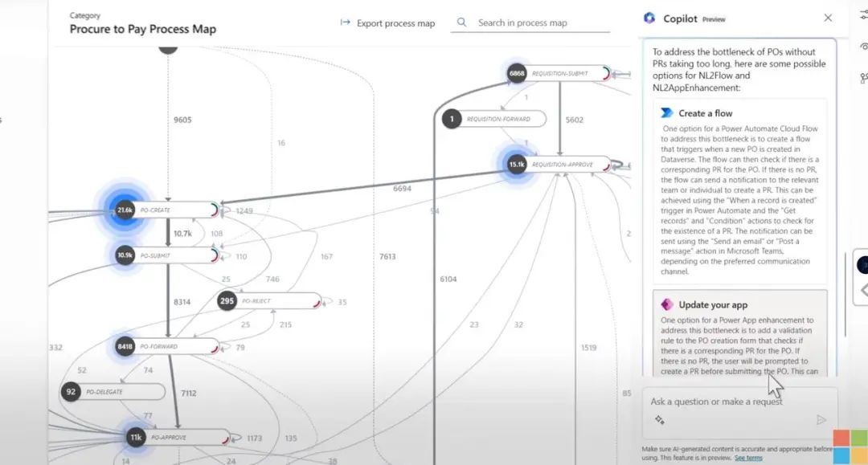This screenshot has height=465, width=868.
Task: Click the search magnifier icon
Action: point(461,22)
